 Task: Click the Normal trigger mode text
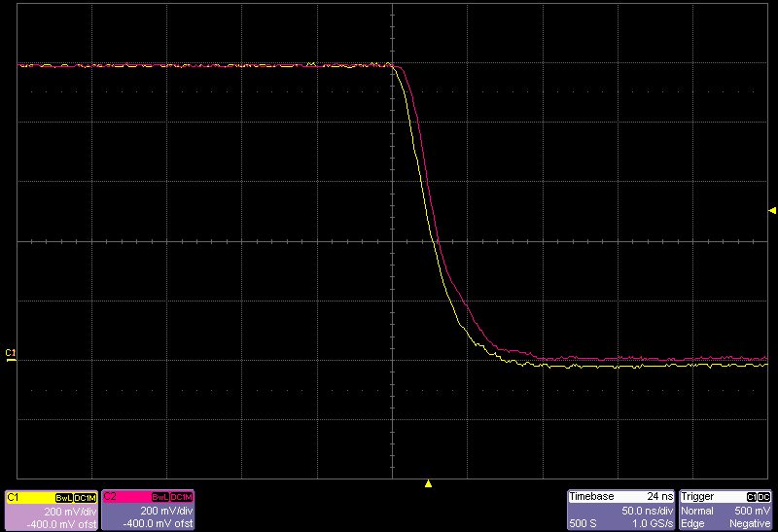click(x=697, y=511)
